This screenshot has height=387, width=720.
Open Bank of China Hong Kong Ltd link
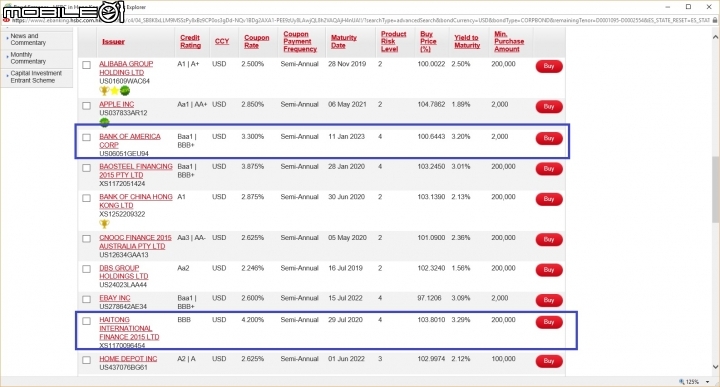[135, 201]
